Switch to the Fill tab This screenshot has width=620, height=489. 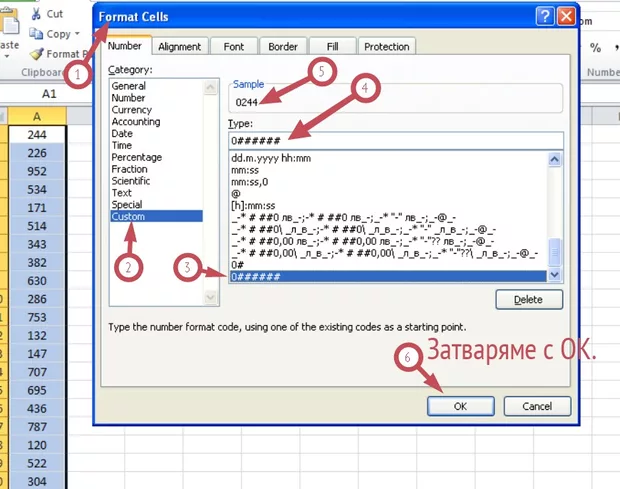pos(333,47)
